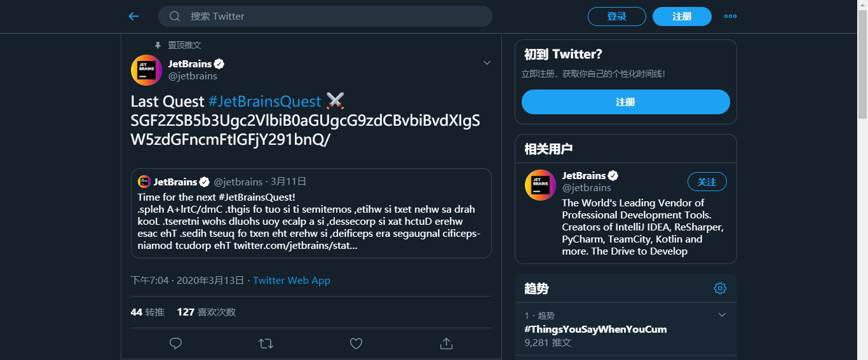Click the top bar 注册 button
Viewport: 868px width, 360px height.
[682, 17]
